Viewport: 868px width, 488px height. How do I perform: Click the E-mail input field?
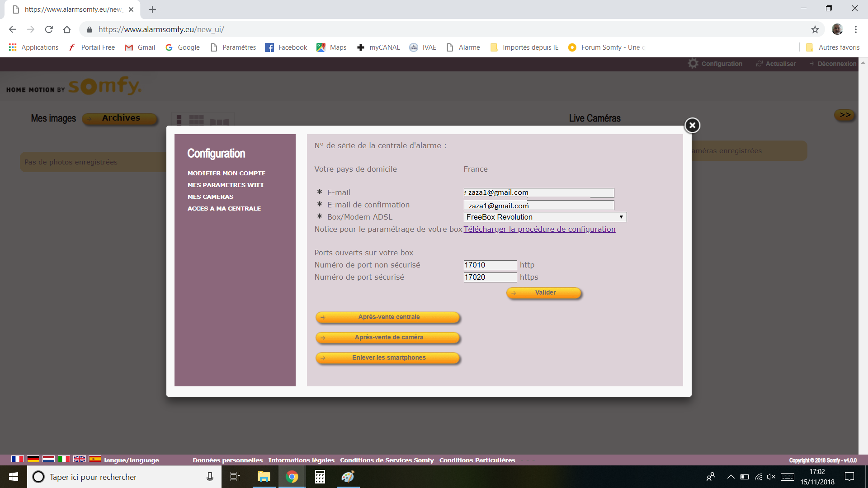(539, 192)
